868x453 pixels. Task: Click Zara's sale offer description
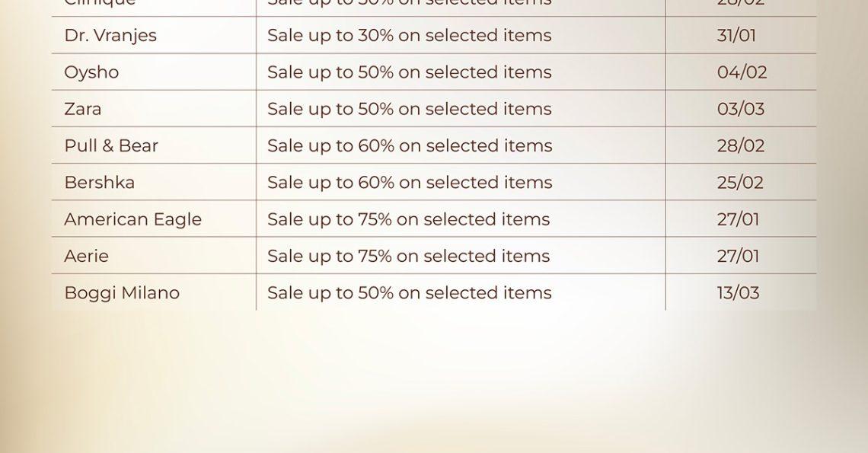(409, 109)
